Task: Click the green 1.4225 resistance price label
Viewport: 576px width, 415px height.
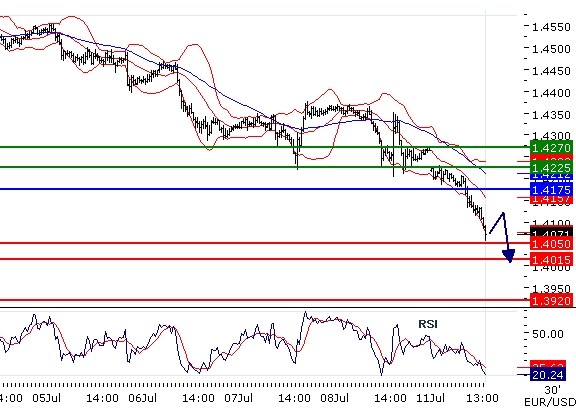Action: pyautogui.click(x=551, y=167)
